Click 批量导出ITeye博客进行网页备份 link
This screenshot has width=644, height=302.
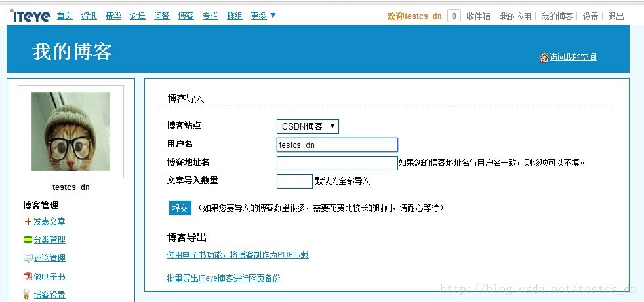click(x=224, y=278)
